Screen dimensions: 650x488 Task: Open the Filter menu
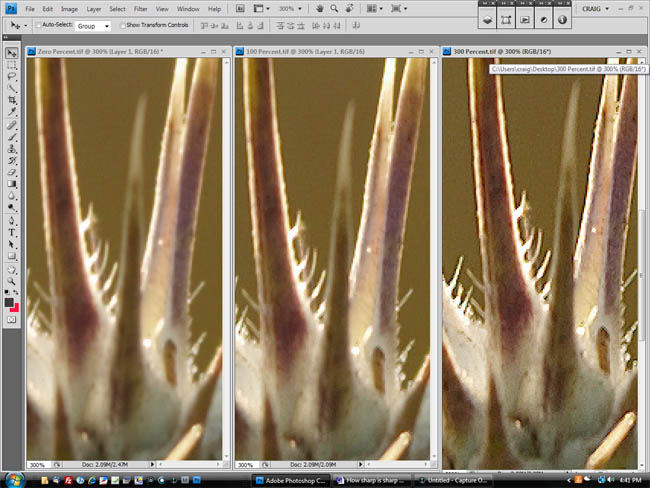pyautogui.click(x=141, y=9)
